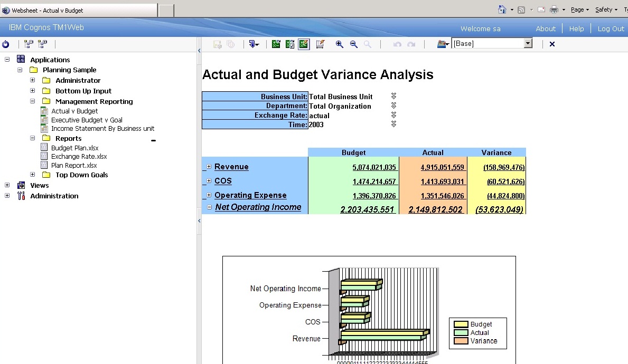Click the refresh icon in the navigation pane
Screen dimensions: 628x364
[x=6, y=44]
